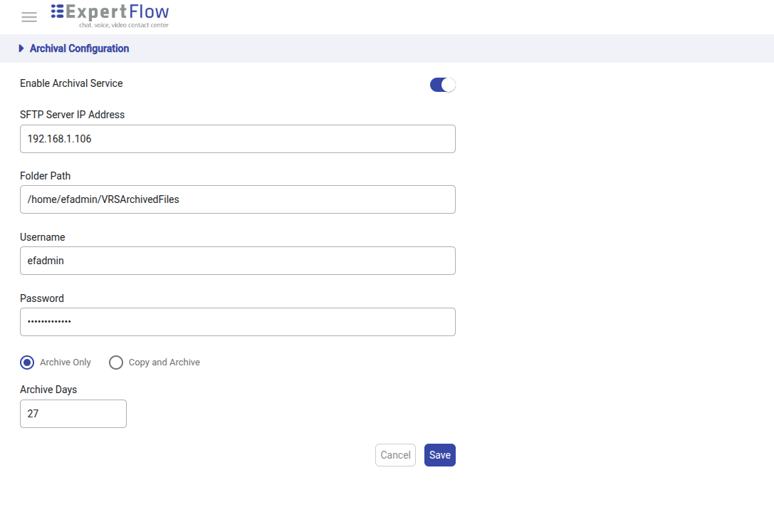Image resolution: width=774 pixels, height=532 pixels.
Task: Click the "Enable Archival Service" label
Action: [x=71, y=83]
